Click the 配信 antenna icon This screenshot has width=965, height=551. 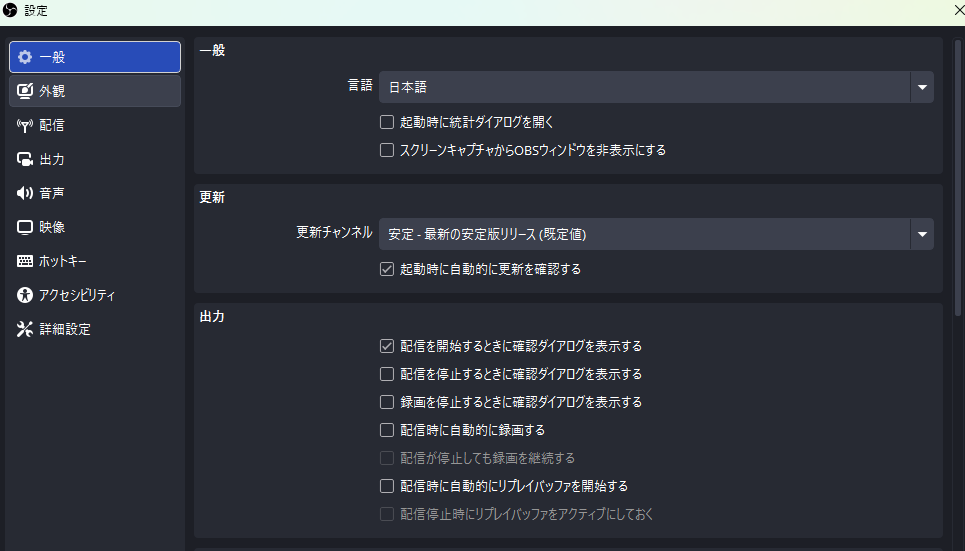pyautogui.click(x=25, y=126)
